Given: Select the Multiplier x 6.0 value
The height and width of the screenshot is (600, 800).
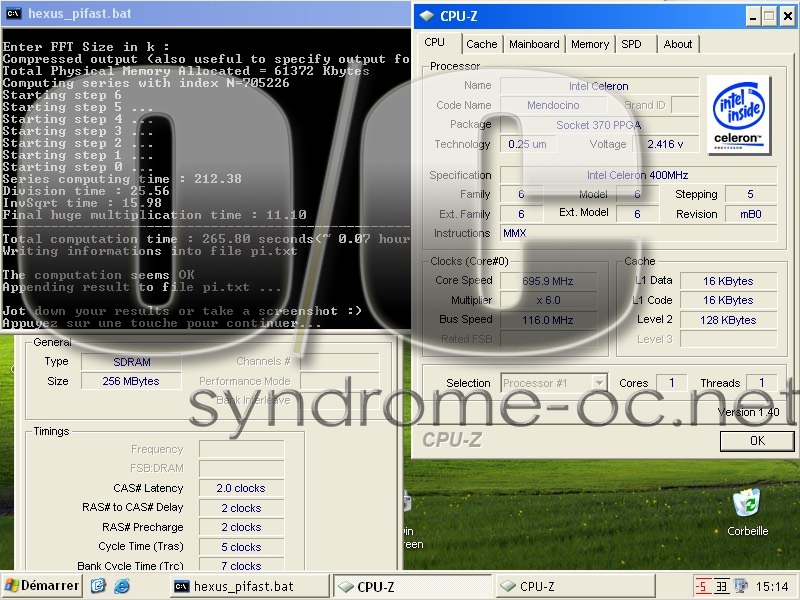Looking at the screenshot, I should pyautogui.click(x=548, y=300).
